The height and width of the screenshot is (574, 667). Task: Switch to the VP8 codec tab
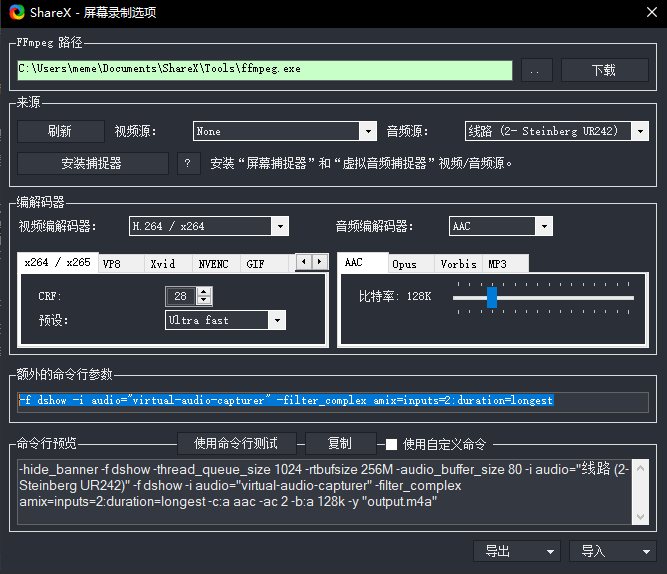112,264
